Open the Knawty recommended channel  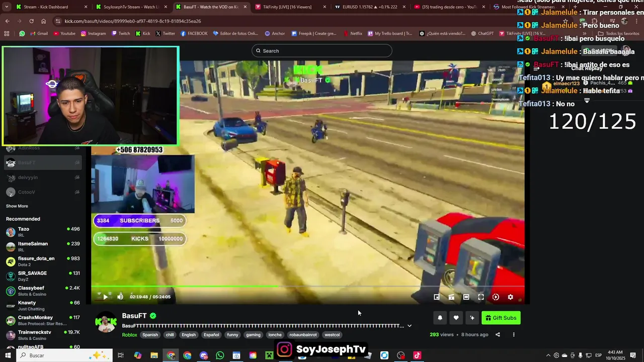pos(43,306)
